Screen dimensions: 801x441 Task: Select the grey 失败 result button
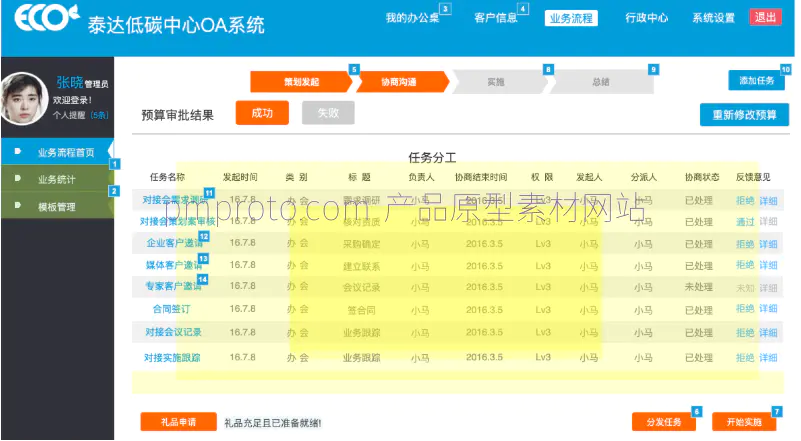pos(328,113)
